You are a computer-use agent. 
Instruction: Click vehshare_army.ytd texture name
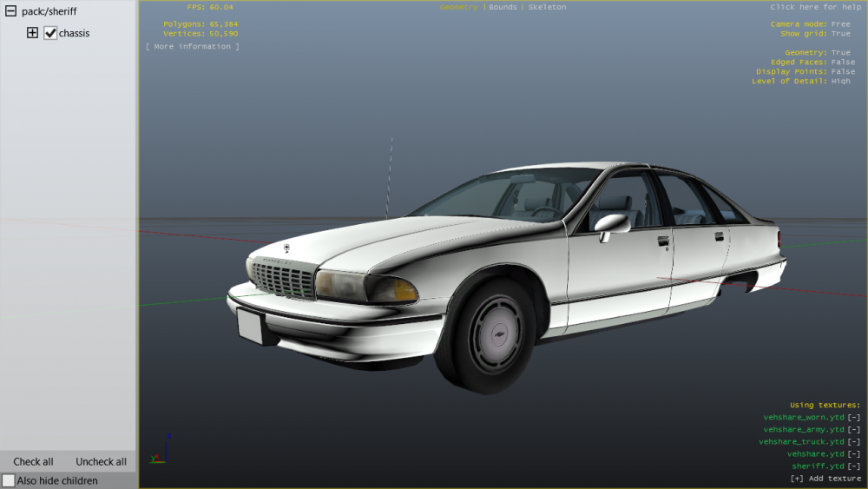click(804, 430)
